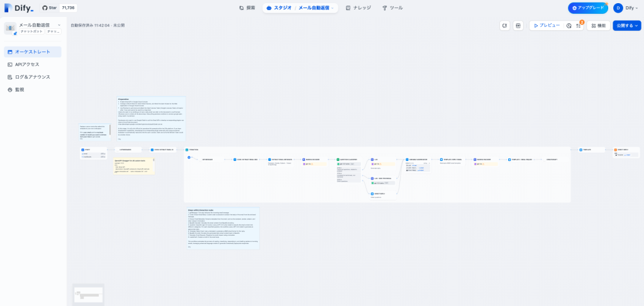Open the 探索 explore tab

click(247, 8)
